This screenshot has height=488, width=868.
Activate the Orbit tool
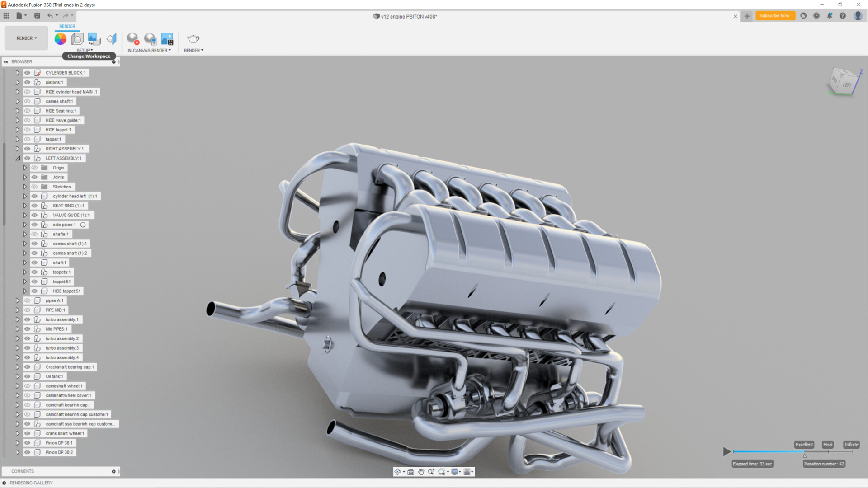pyautogui.click(x=398, y=472)
